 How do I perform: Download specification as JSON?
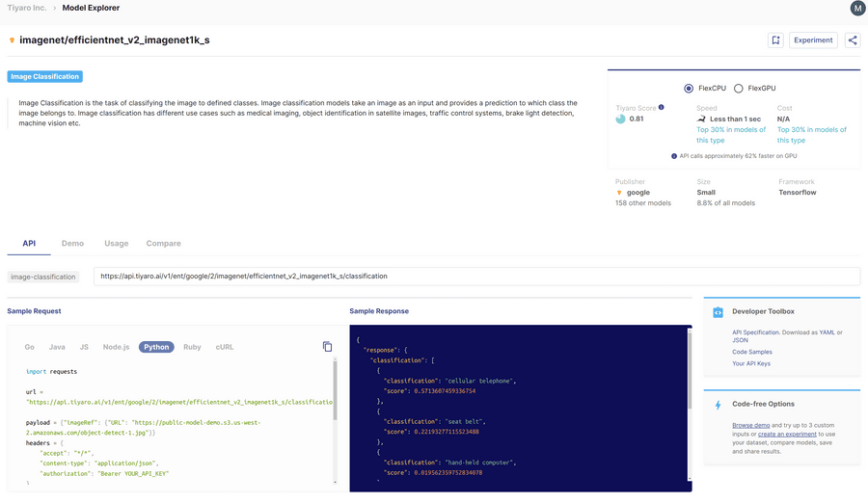pos(740,340)
